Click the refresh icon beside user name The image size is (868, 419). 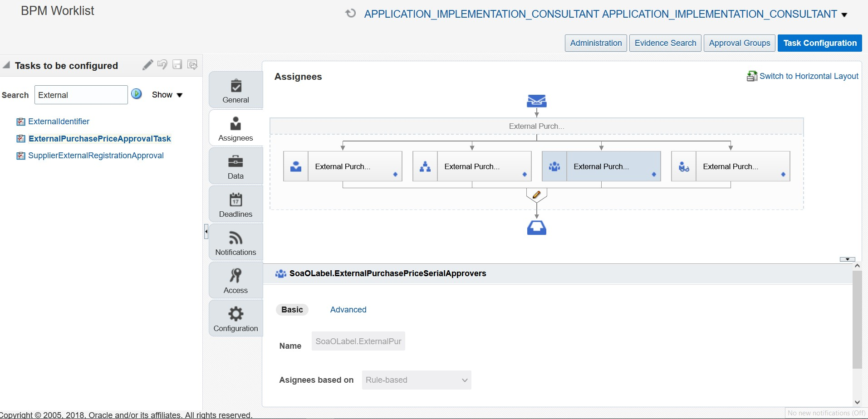click(350, 14)
